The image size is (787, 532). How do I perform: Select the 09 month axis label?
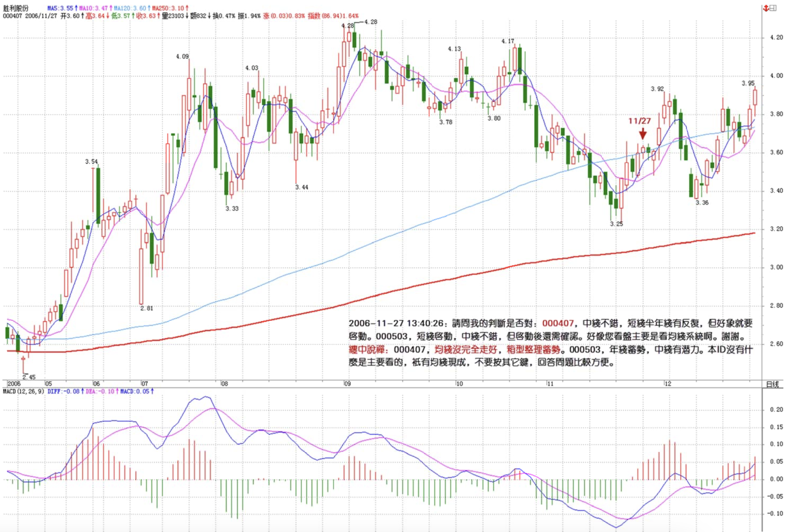(347, 384)
